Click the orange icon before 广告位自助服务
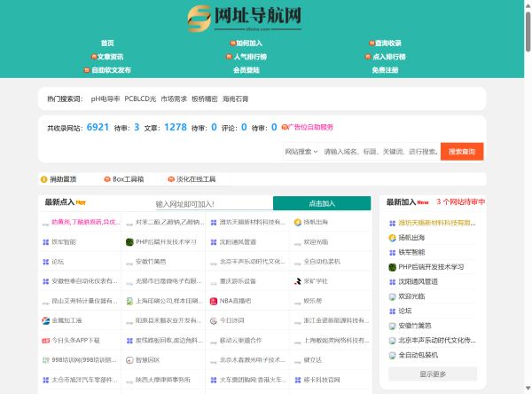The width and height of the screenshot is (532, 394). click(285, 128)
